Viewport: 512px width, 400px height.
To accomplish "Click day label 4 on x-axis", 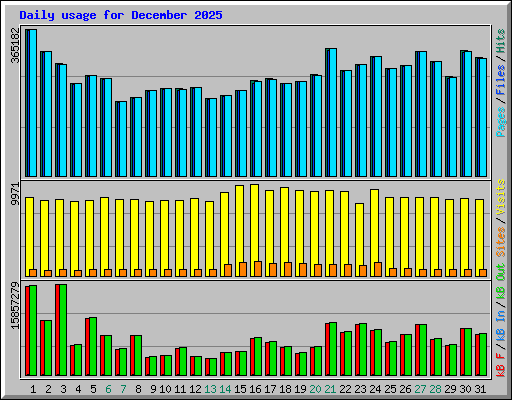I will click(x=78, y=389).
